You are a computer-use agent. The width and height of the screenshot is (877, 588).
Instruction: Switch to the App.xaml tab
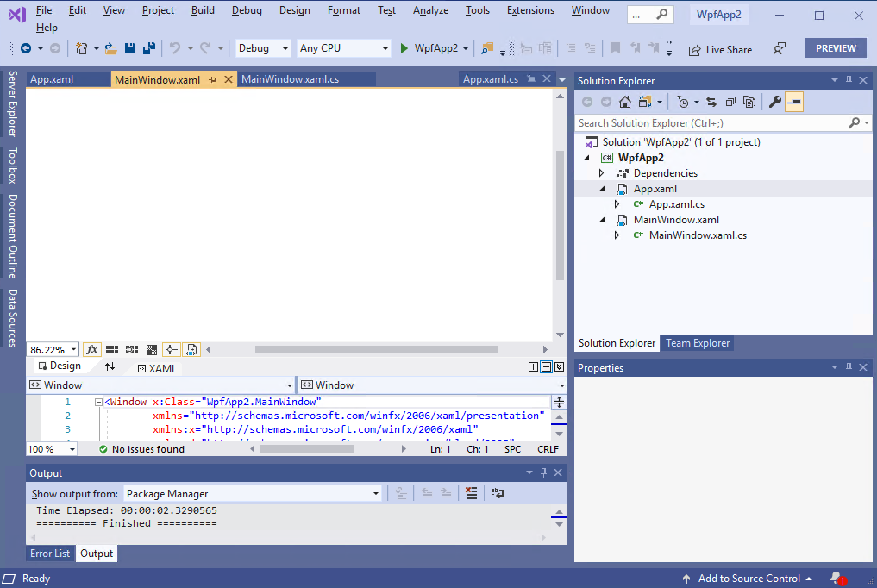(x=52, y=79)
